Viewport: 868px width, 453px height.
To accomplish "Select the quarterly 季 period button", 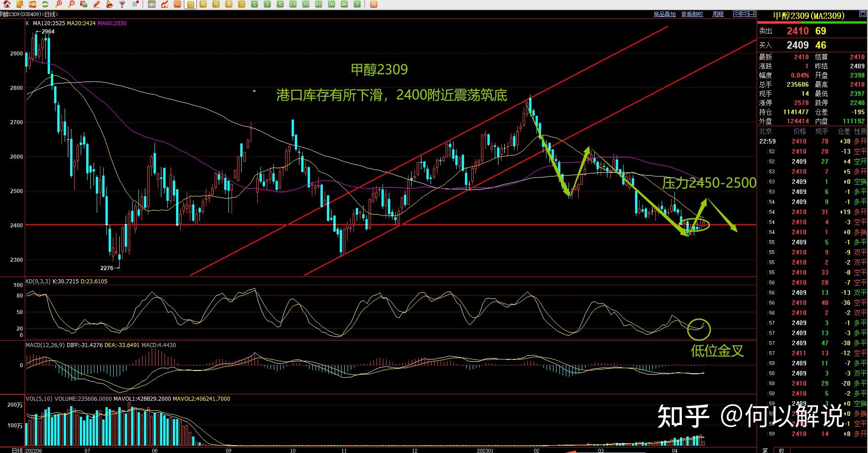I will point(229,4).
